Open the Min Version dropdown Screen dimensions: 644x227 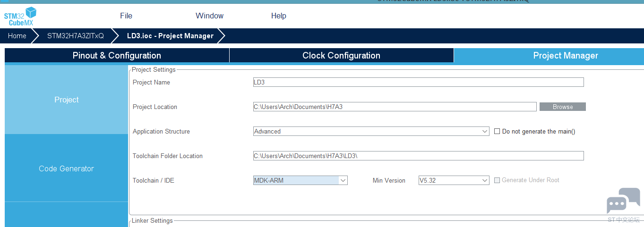[x=454, y=180]
